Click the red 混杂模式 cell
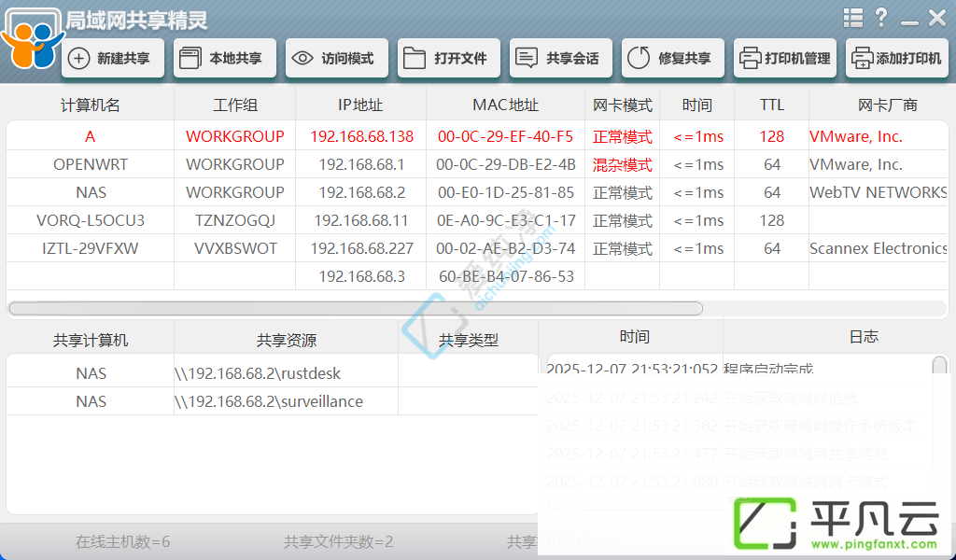956x560 pixels. pos(623,164)
